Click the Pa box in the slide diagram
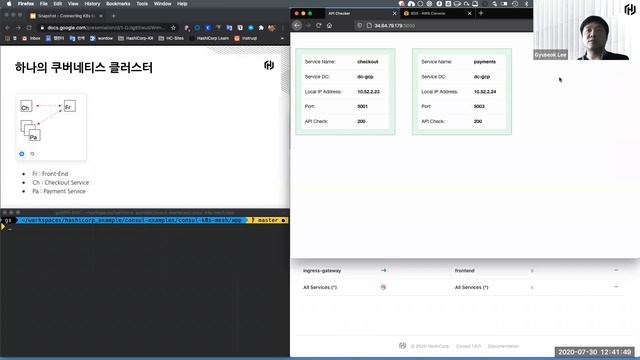 [34, 136]
